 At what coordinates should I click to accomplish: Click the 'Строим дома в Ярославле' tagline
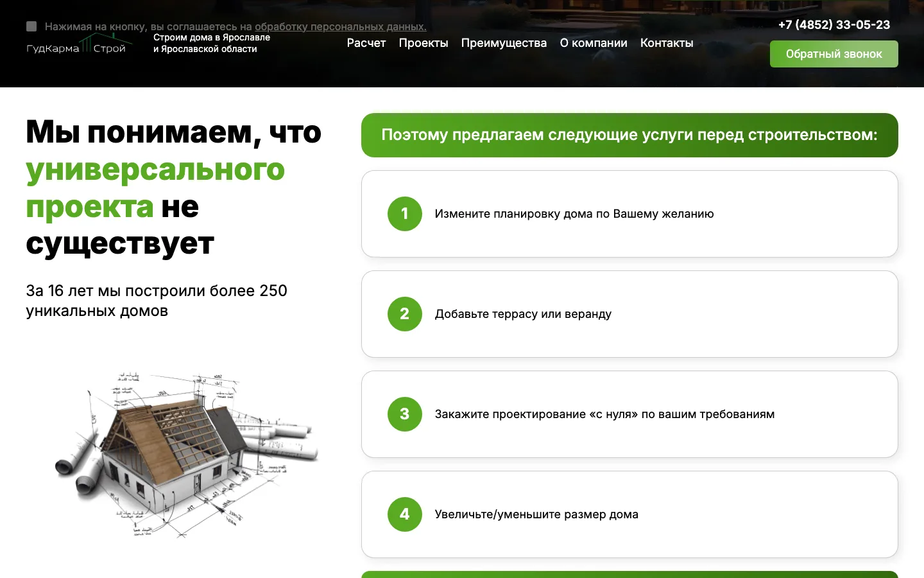(x=212, y=43)
